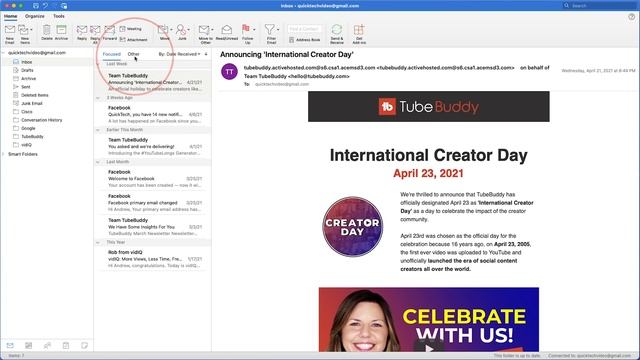Toggle sort order arrow in message list
This screenshot has height=360, width=640.
[x=206, y=54]
